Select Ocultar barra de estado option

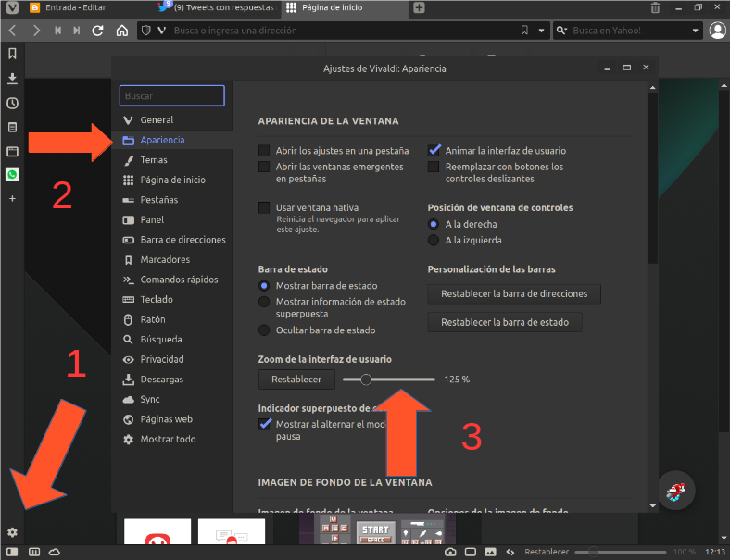[264, 330]
